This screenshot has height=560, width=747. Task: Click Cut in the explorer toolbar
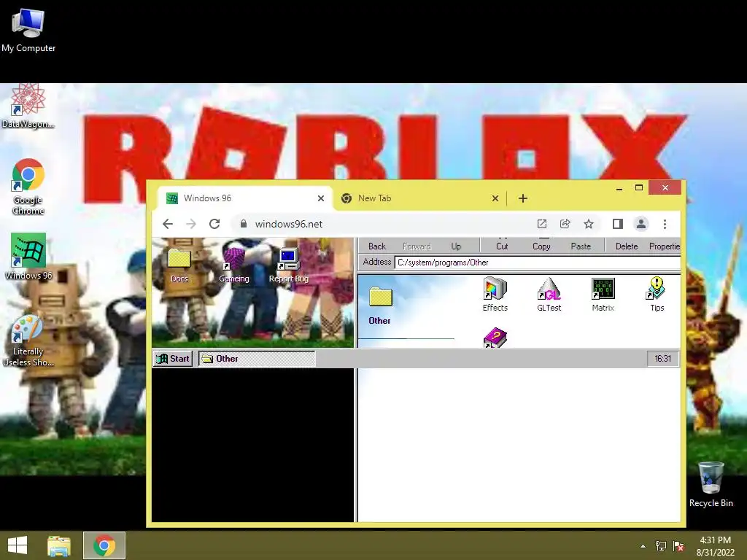click(x=502, y=246)
